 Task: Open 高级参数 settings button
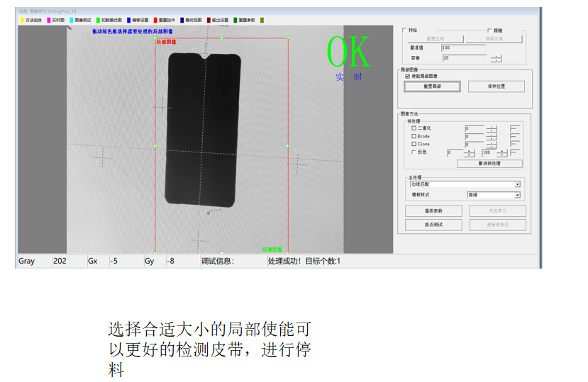click(x=433, y=211)
